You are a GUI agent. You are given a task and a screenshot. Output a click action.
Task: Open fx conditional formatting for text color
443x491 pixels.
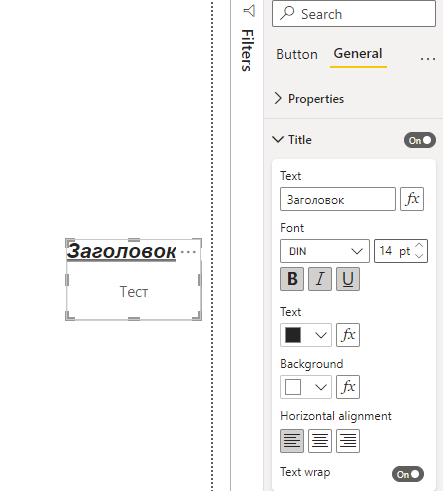click(348, 335)
